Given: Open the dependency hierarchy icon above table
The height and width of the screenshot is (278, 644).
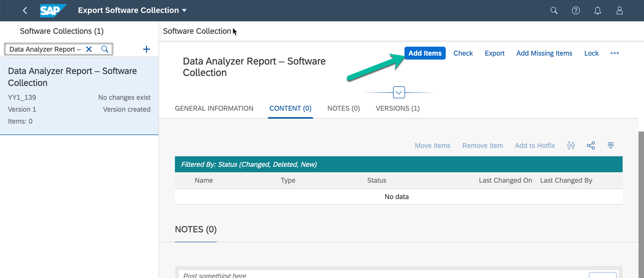Looking at the screenshot, I should point(571,145).
